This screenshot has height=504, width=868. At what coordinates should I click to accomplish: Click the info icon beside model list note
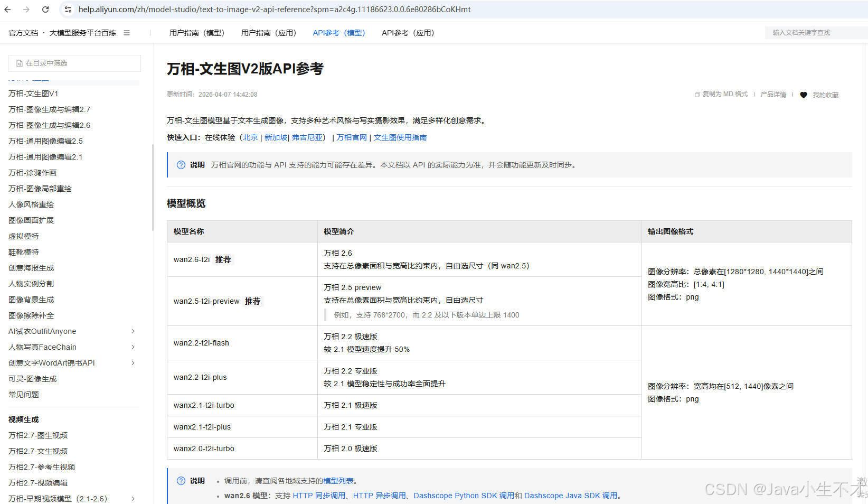[181, 481]
